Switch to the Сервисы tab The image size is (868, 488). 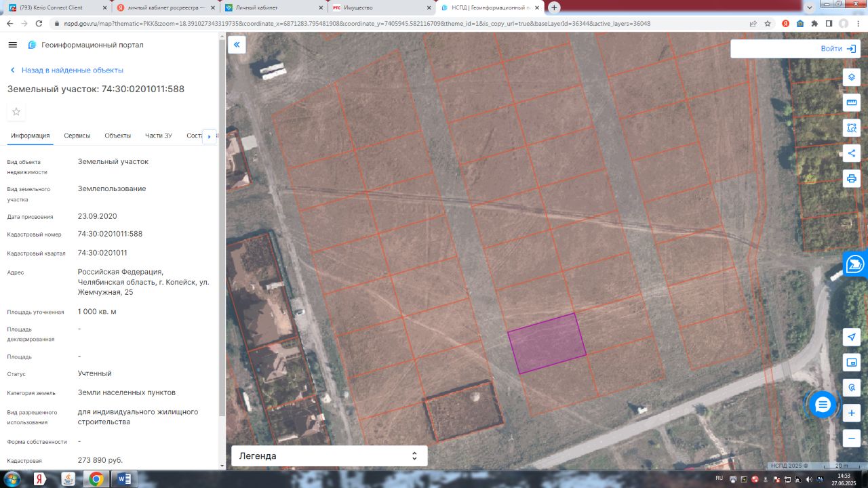pos(77,136)
